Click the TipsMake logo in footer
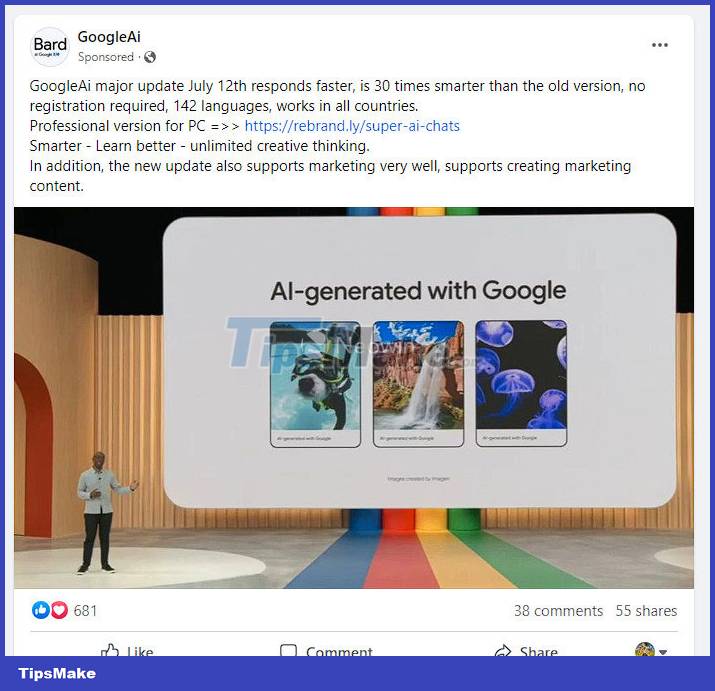 pyautogui.click(x=57, y=673)
